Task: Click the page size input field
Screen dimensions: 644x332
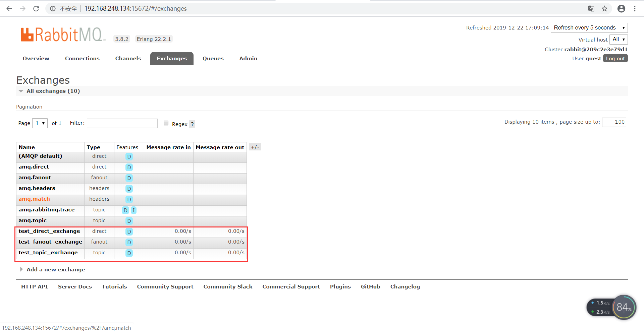Action: 614,122
